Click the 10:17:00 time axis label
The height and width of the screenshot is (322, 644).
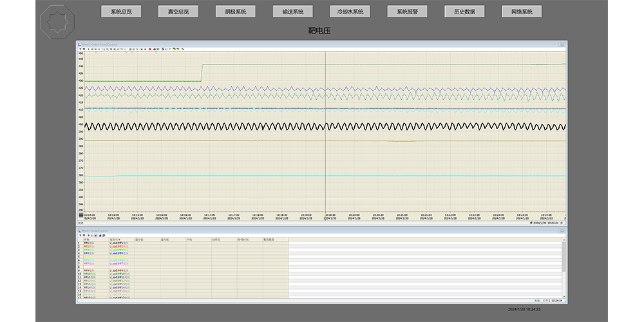coord(209,214)
